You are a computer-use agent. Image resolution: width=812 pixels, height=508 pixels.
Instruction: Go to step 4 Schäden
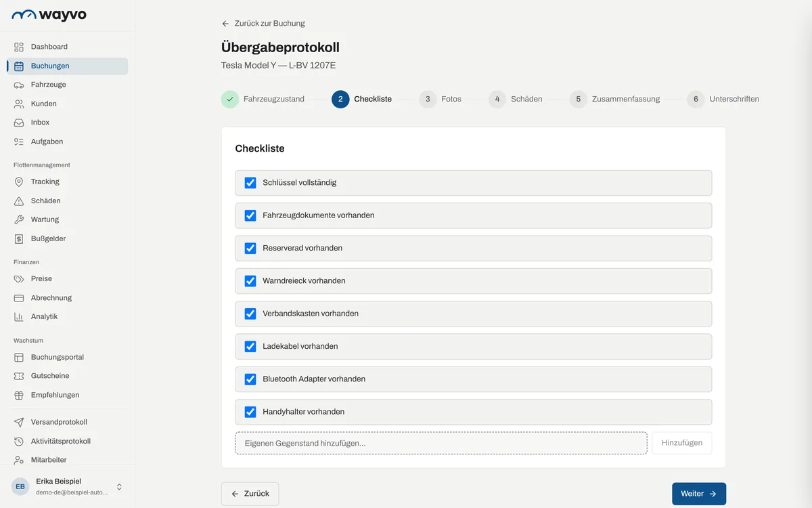[516, 99]
